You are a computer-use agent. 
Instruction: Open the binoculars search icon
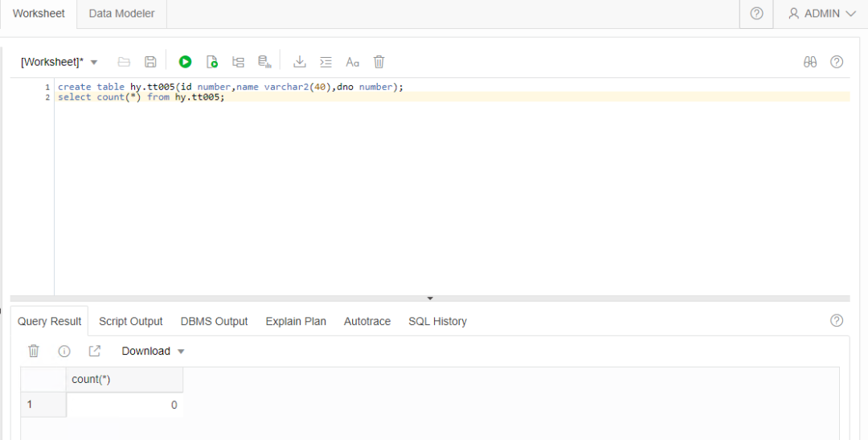(810, 62)
